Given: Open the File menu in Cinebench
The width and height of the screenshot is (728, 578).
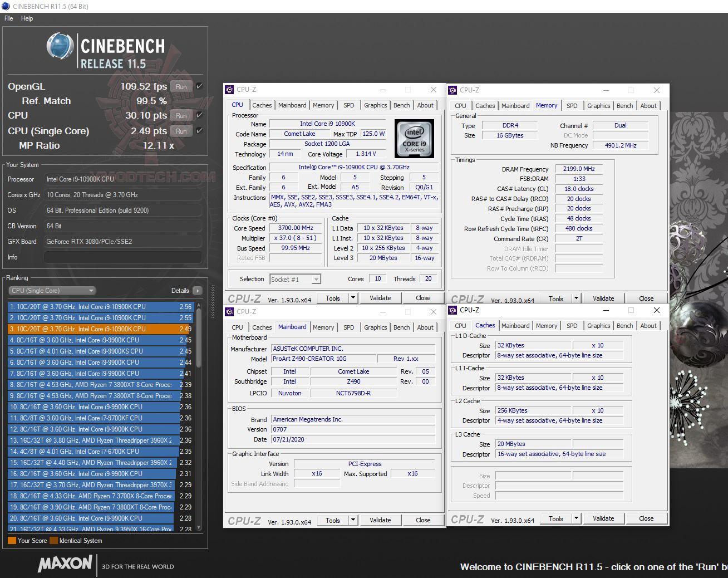Looking at the screenshot, I should coord(8,18).
